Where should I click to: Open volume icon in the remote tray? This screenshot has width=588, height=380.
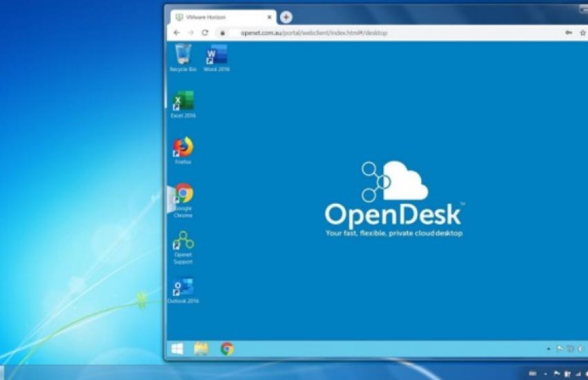[x=580, y=349]
